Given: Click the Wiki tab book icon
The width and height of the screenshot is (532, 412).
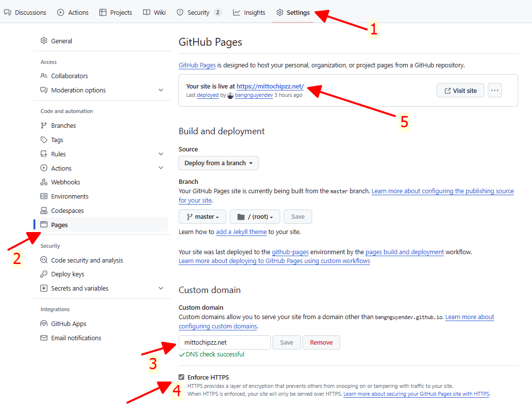Looking at the screenshot, I should 147,13.
